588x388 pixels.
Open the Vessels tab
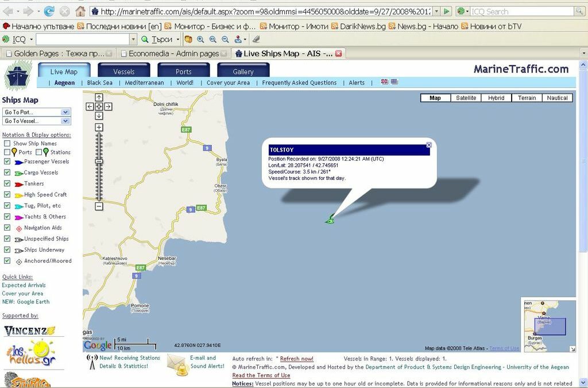click(x=124, y=72)
